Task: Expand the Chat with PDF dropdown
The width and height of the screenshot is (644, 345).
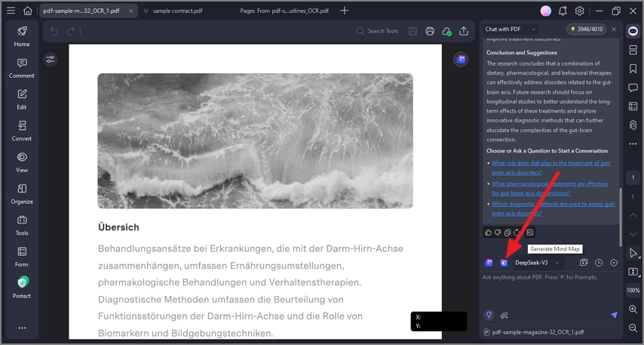Action: tap(510, 29)
